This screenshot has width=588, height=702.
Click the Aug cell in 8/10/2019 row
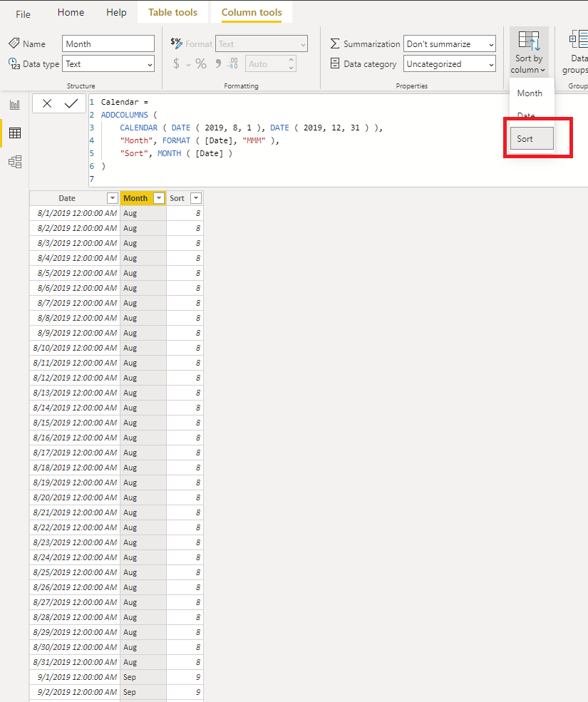click(143, 348)
